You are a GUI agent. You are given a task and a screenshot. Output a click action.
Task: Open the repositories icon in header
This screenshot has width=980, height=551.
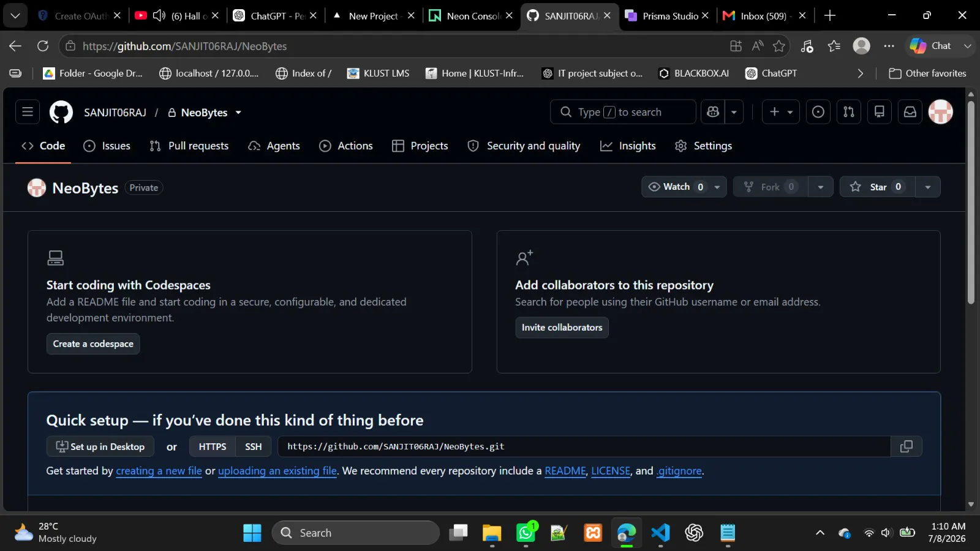pos(880,112)
